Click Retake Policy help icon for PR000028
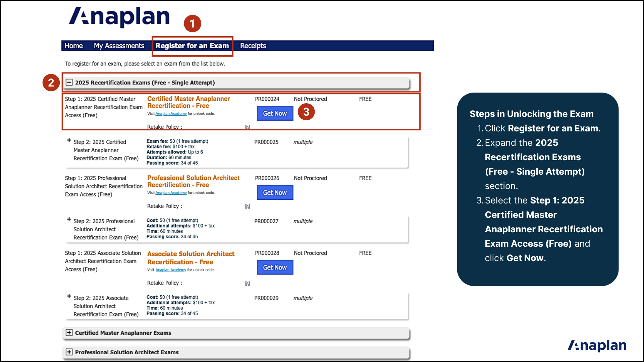This screenshot has height=362, width=644. point(248,284)
